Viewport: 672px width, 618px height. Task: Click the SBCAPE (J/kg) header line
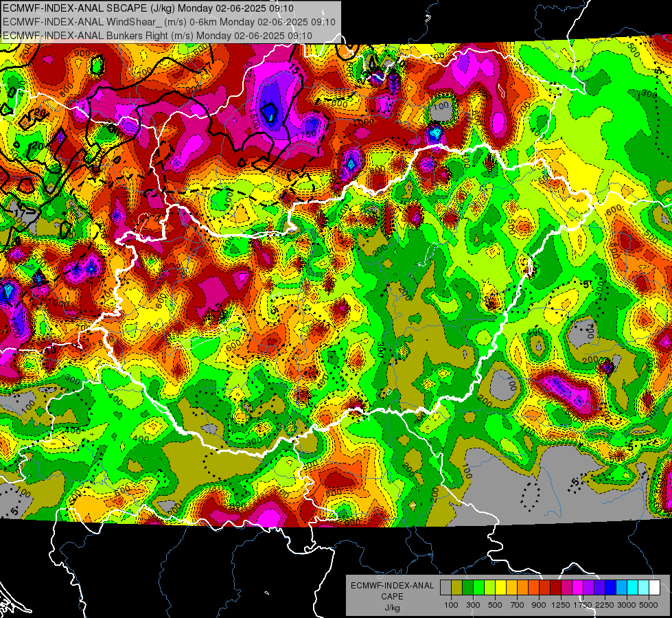pyautogui.click(x=148, y=8)
